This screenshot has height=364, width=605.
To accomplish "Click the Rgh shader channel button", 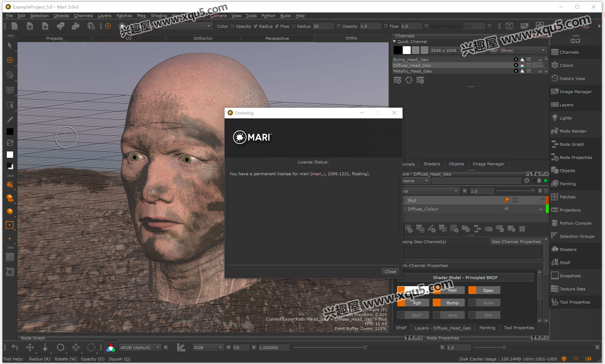I will pos(413,303).
